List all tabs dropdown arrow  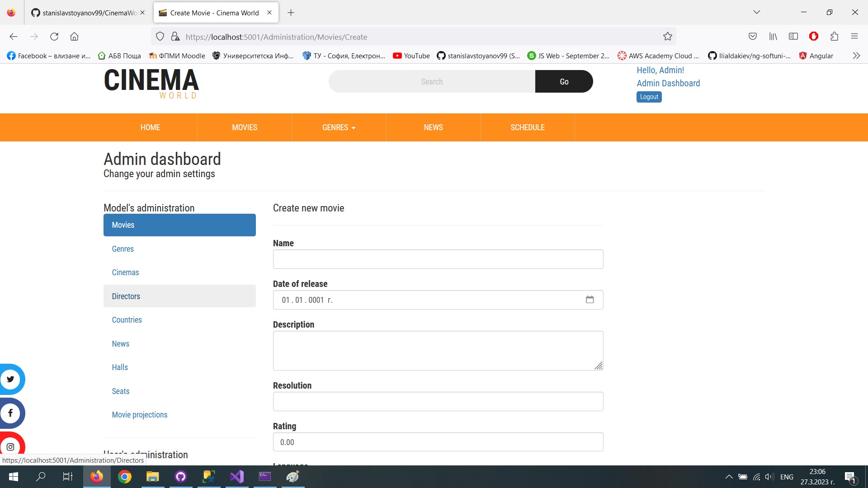(757, 13)
